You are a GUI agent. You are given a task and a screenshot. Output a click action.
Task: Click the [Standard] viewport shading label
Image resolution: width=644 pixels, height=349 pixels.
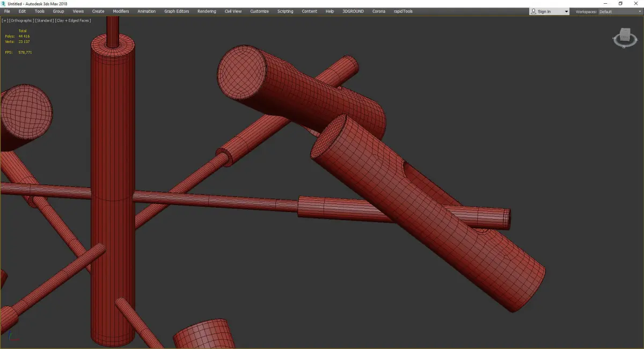coord(43,20)
